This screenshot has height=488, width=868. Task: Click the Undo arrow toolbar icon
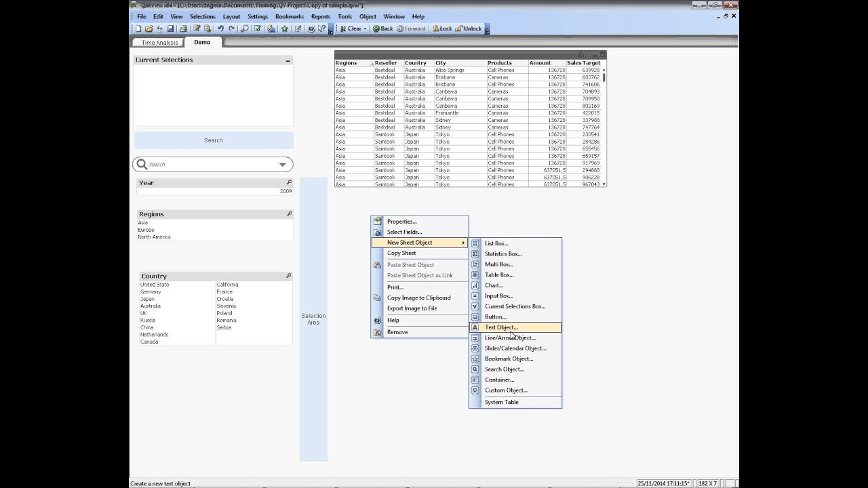coord(220,28)
